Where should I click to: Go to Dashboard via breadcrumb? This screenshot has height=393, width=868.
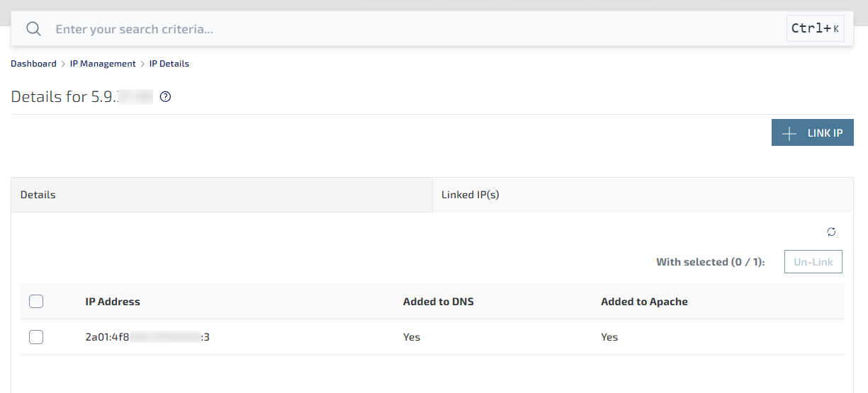(x=33, y=64)
